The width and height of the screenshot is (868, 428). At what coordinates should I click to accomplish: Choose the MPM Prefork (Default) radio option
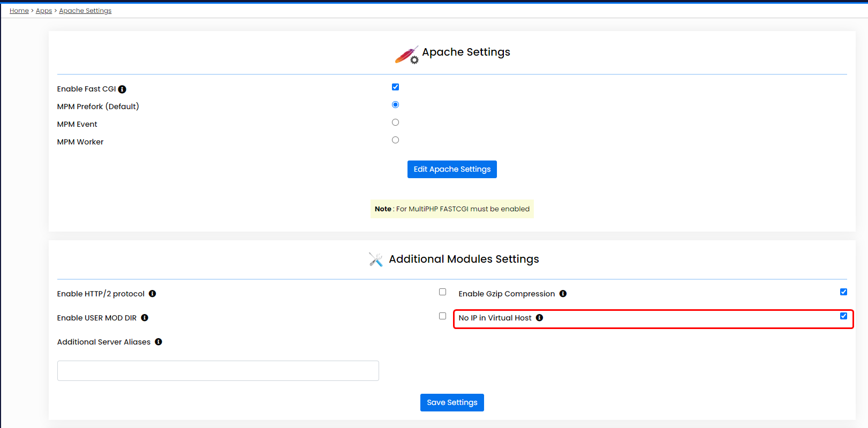395,105
